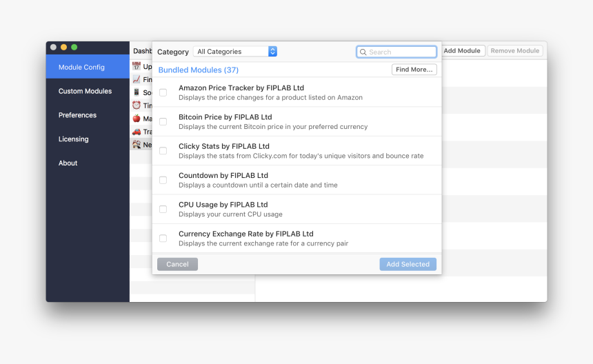Click the calendar icon in dashboard list
This screenshot has height=364, width=593.
click(x=137, y=67)
